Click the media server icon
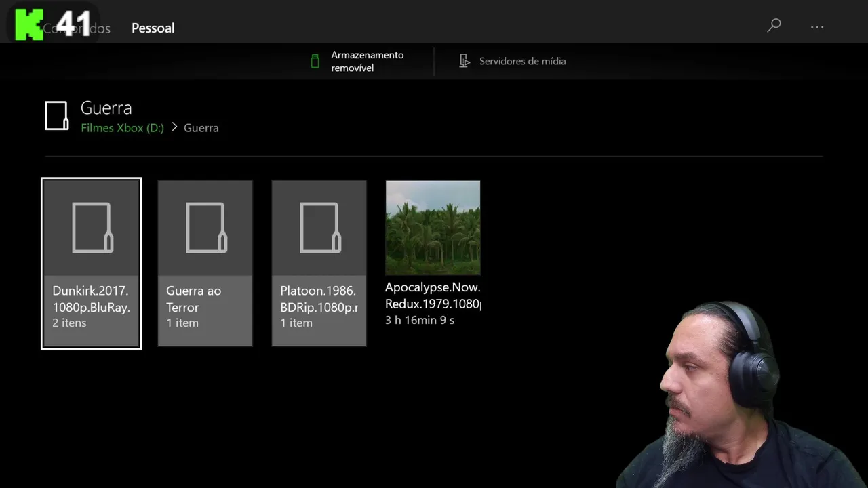 465,61
